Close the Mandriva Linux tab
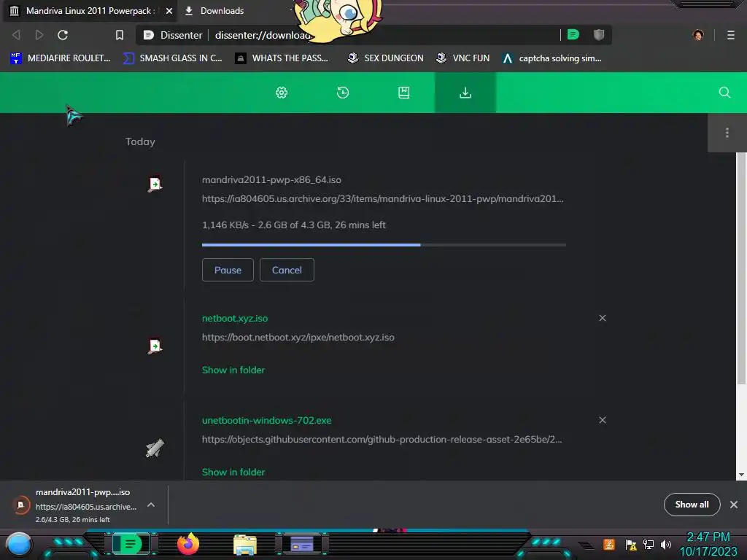This screenshot has width=747, height=560. [x=169, y=10]
